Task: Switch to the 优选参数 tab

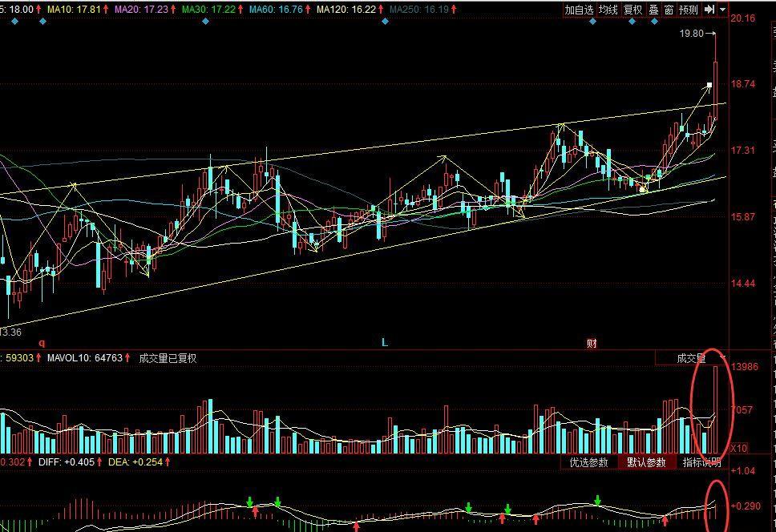Action: 588,462
